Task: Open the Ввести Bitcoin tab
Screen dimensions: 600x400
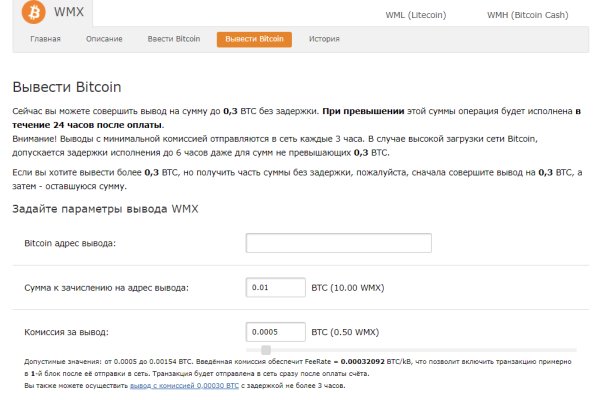Action: [174, 39]
